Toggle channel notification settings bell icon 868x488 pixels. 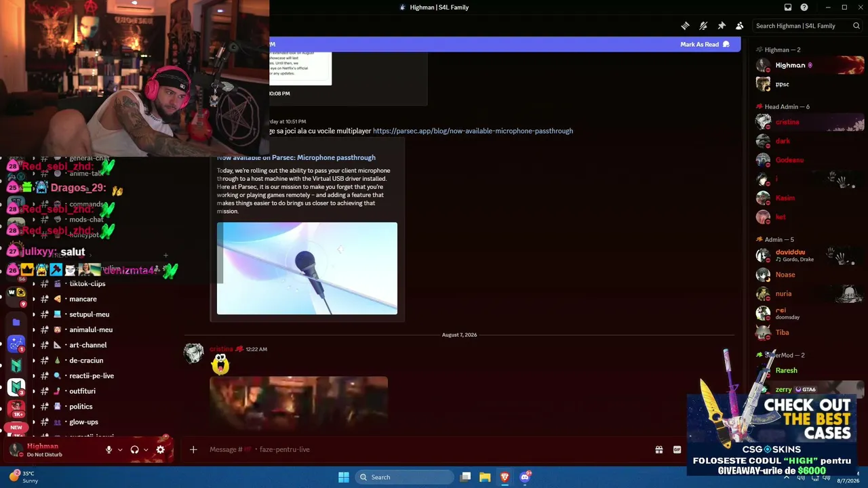pyautogui.click(x=703, y=26)
